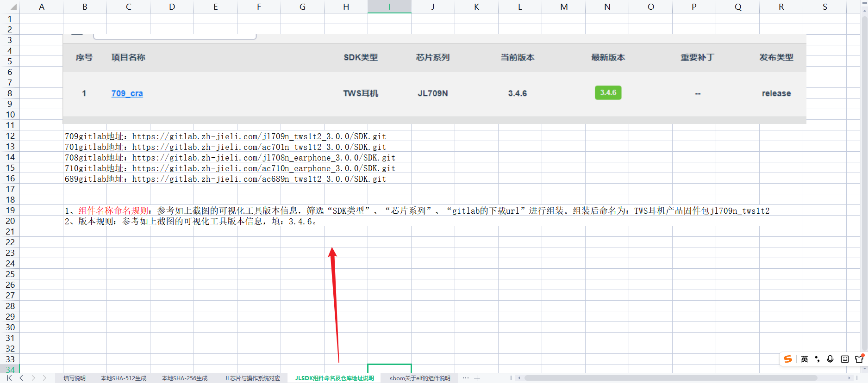Click the 709gitlab地址 URL text line

225,136
